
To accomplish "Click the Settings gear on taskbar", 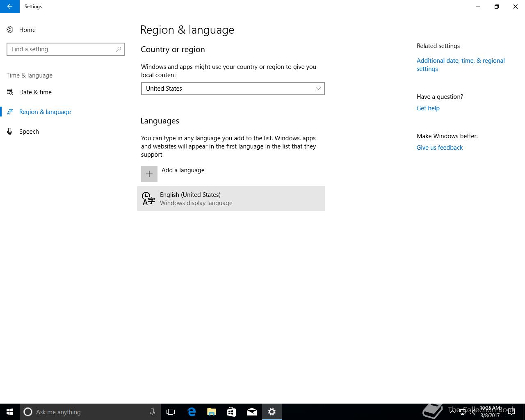I will point(272,412).
